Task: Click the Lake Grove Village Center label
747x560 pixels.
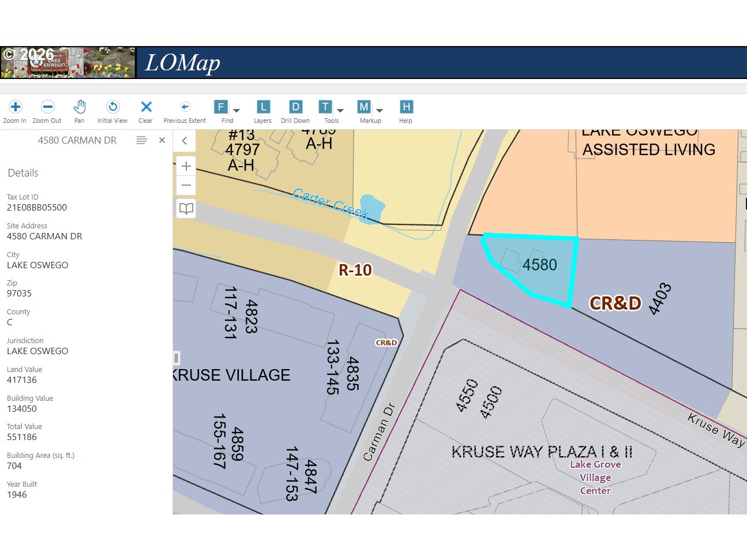Action: (595, 478)
